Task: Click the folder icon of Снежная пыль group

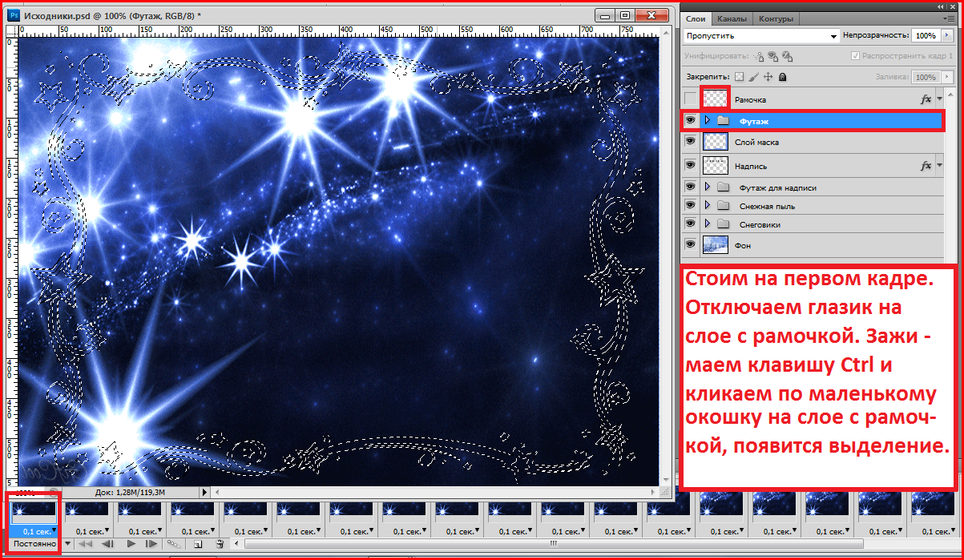Action: pyautogui.click(x=724, y=206)
